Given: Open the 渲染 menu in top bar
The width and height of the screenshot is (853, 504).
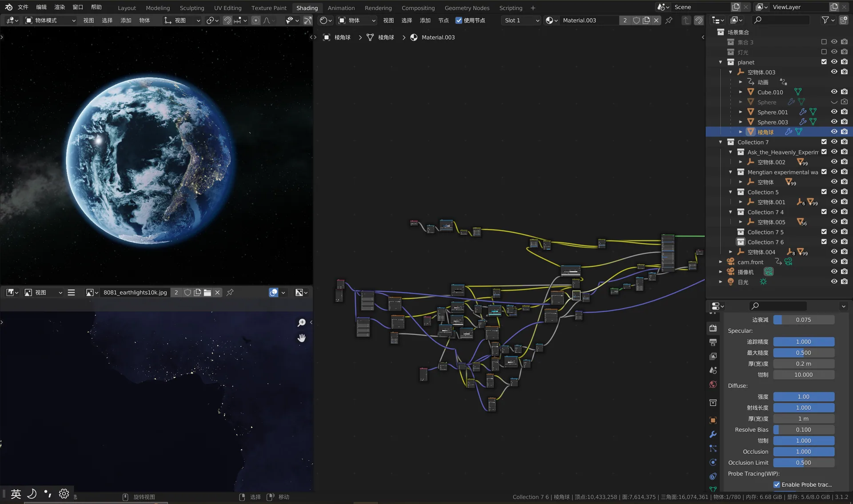Looking at the screenshot, I should [x=60, y=7].
